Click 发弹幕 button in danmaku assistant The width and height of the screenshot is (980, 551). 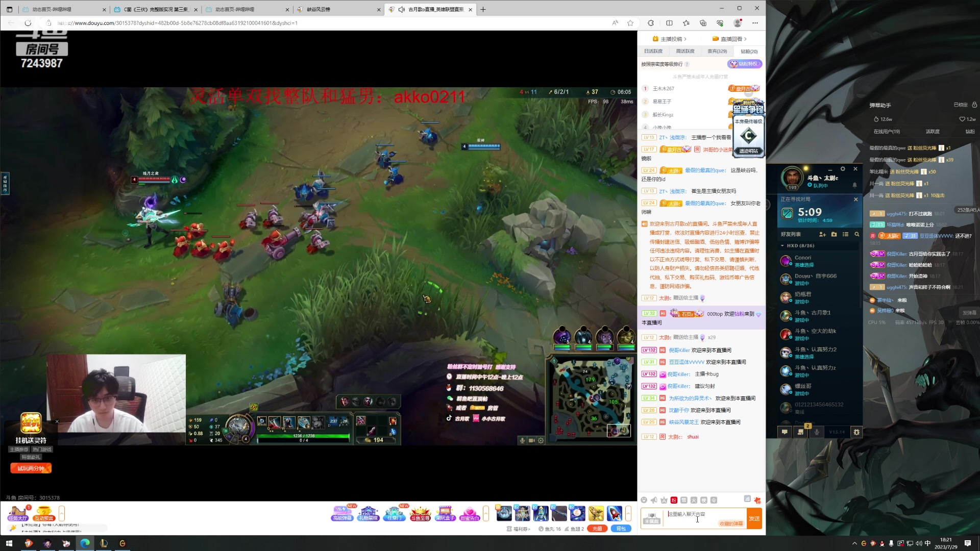969,313
